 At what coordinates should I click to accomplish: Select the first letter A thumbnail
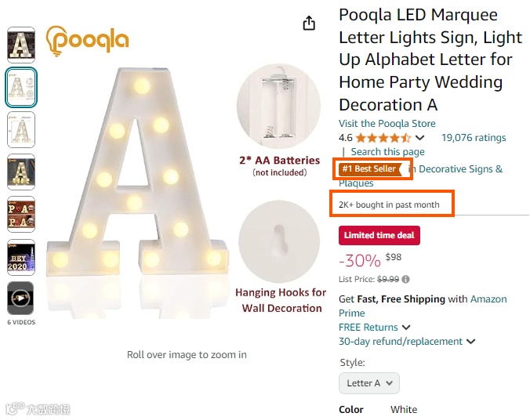click(x=20, y=45)
